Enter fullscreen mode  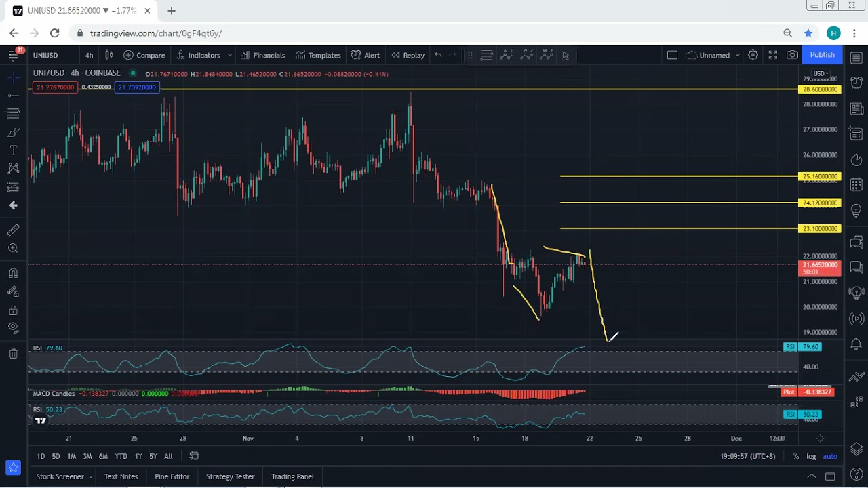pos(772,55)
